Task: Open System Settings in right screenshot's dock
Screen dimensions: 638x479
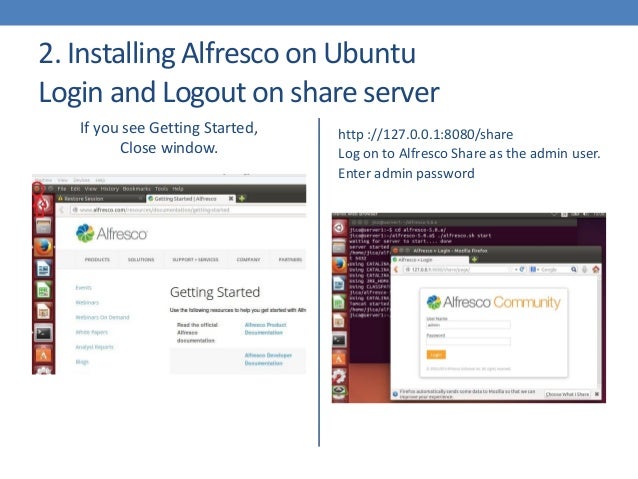Action: tap(339, 376)
